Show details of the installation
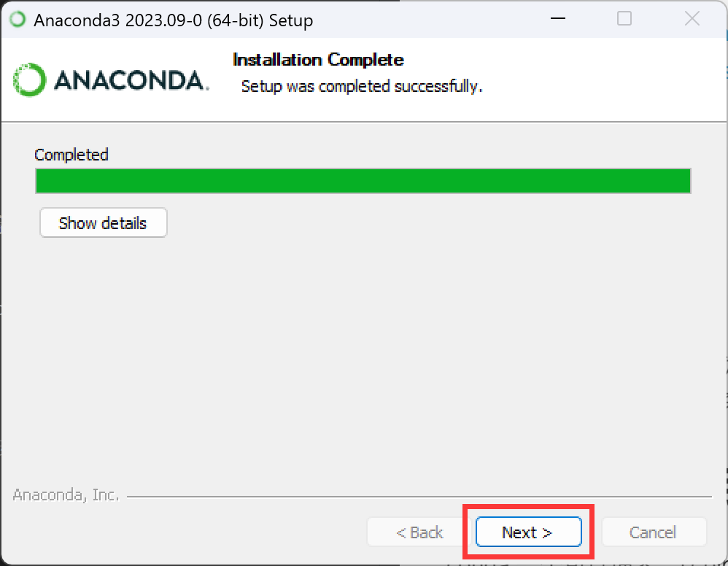The image size is (728, 566). 103,223
